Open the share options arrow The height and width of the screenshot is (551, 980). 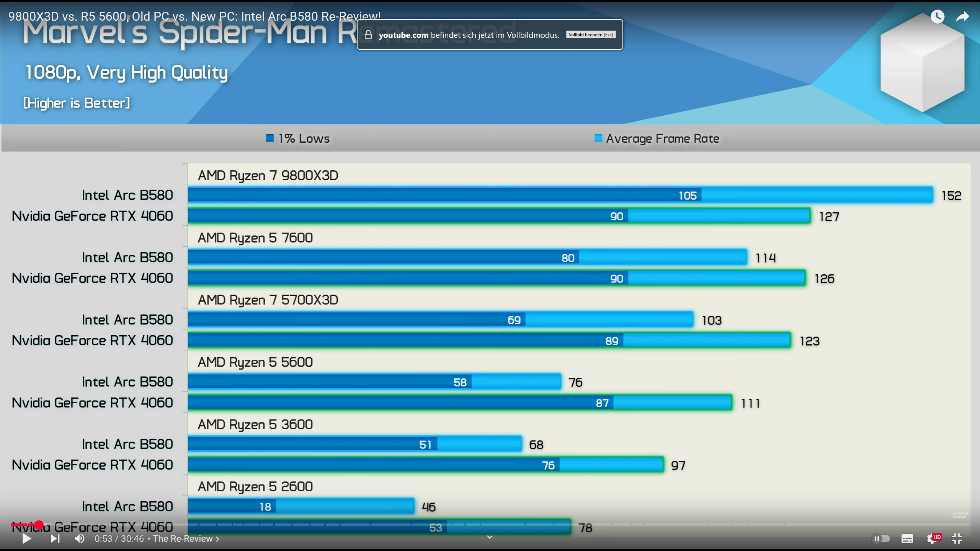(x=962, y=16)
